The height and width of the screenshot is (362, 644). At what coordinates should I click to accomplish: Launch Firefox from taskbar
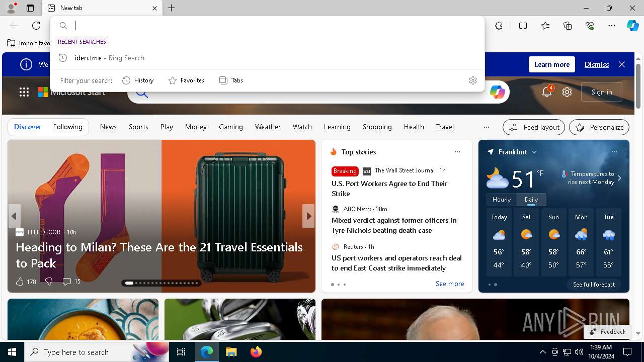[x=256, y=352]
